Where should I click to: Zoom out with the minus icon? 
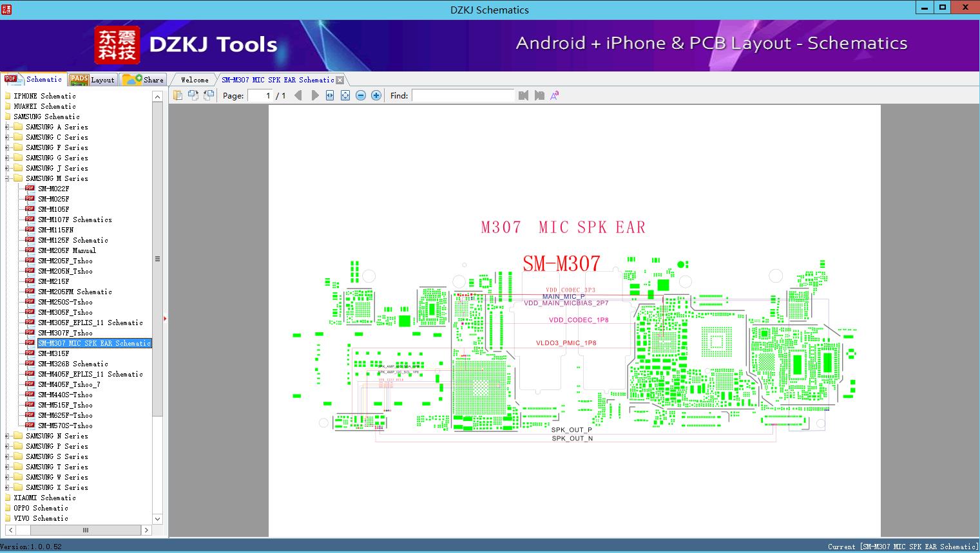click(x=361, y=95)
